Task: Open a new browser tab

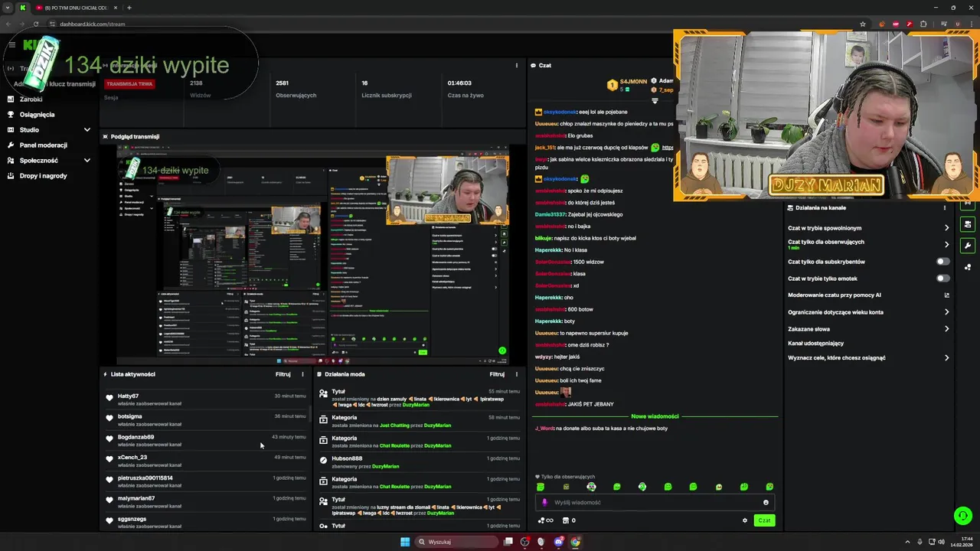Action: point(129,8)
